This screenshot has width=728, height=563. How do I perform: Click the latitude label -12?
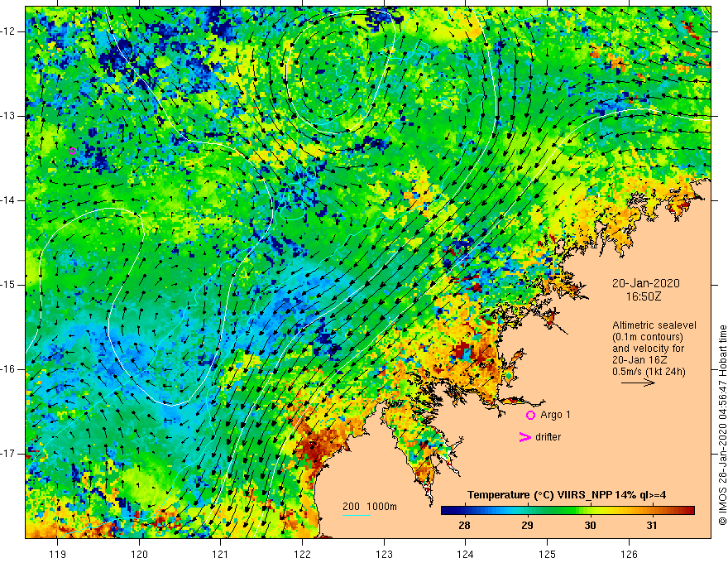click(x=9, y=31)
